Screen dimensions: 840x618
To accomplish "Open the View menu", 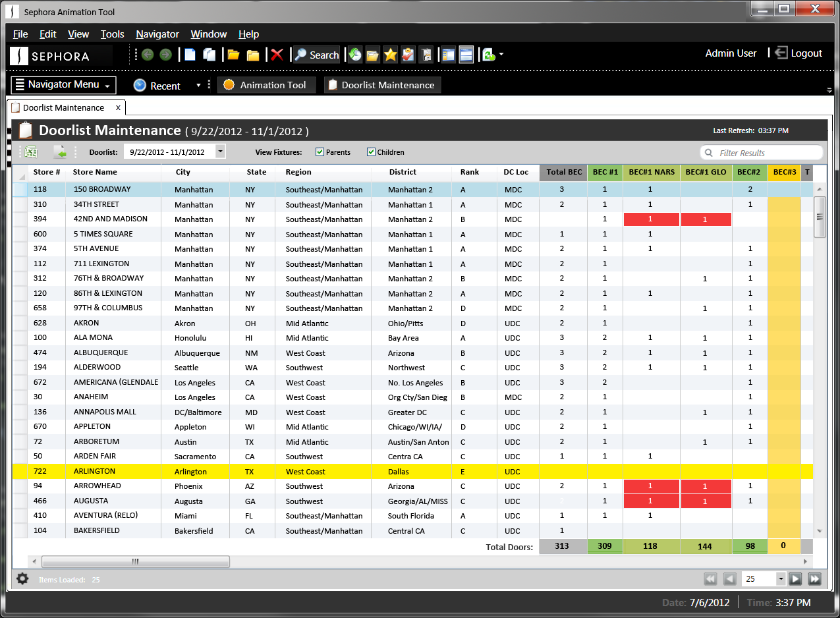I will (x=78, y=34).
